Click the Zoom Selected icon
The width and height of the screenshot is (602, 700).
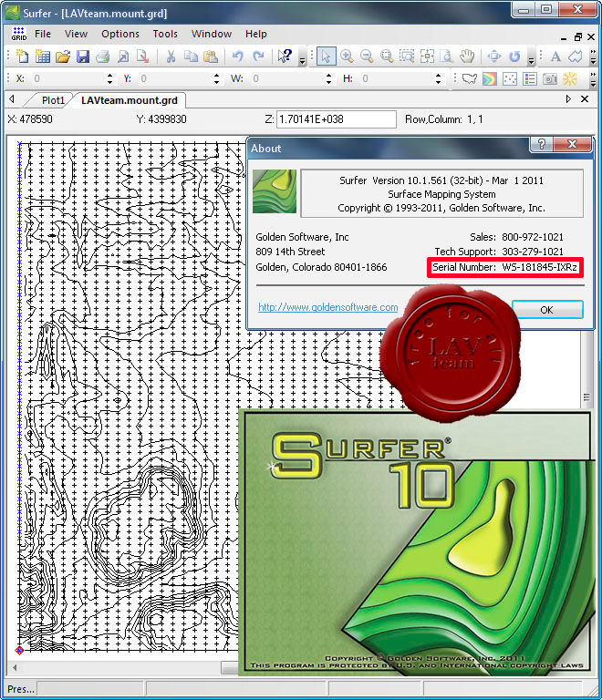pos(407,57)
